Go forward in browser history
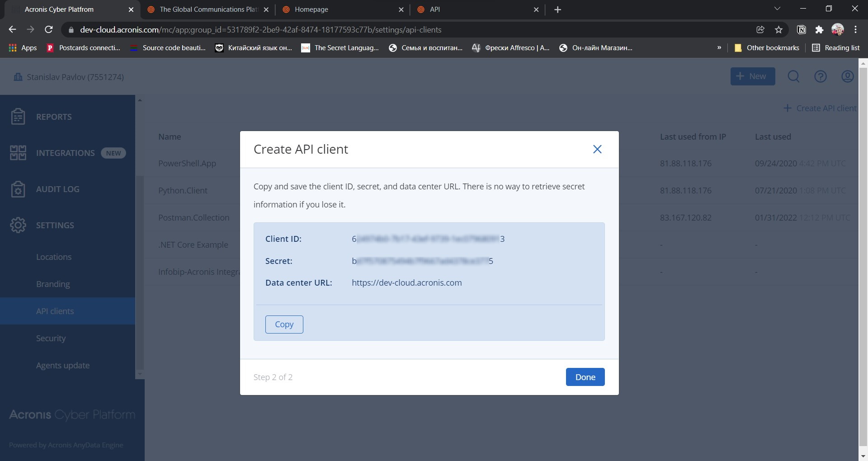Screen dimensions: 868x461 [x=30, y=29]
